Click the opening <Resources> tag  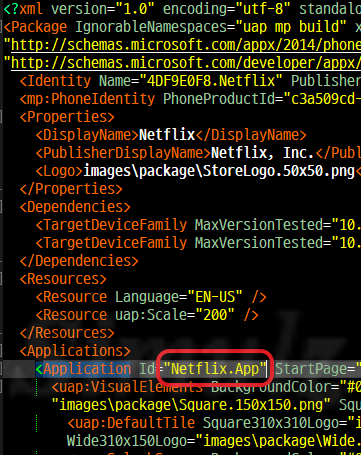click(x=63, y=279)
